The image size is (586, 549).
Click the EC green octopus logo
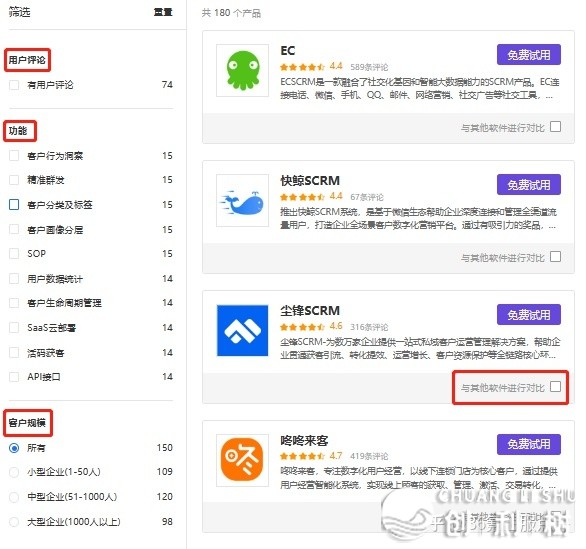[x=243, y=70]
